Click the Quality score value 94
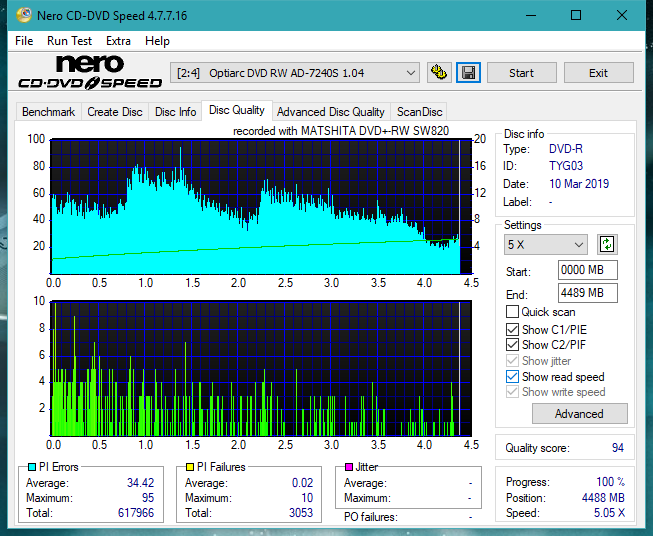Screen dimensions: 653x536 pos(618,448)
